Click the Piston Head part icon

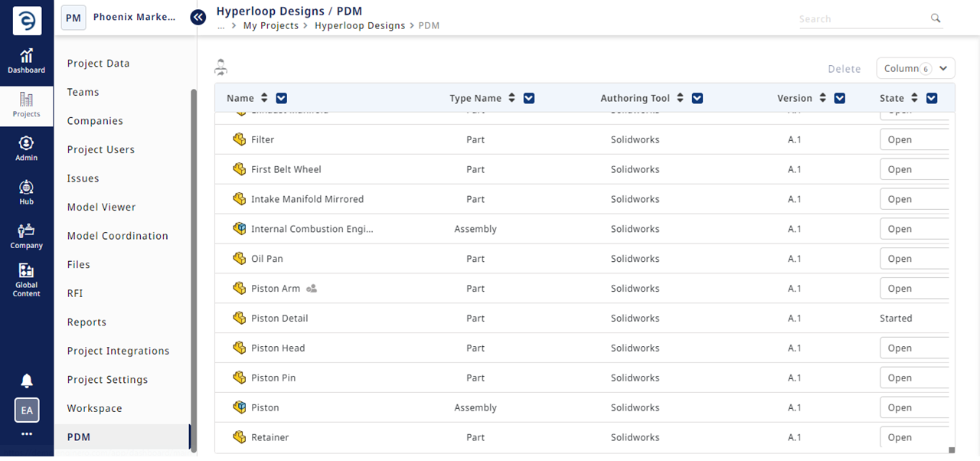(240, 348)
